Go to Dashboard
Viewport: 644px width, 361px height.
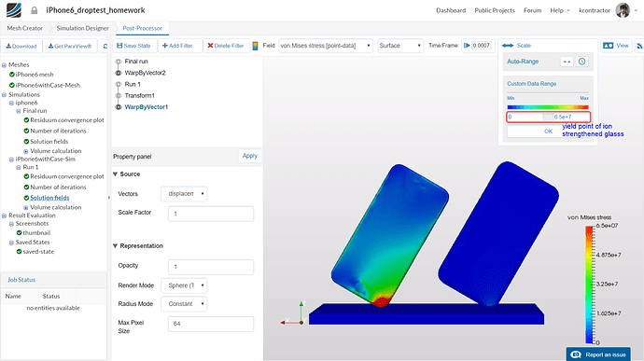coord(451,10)
